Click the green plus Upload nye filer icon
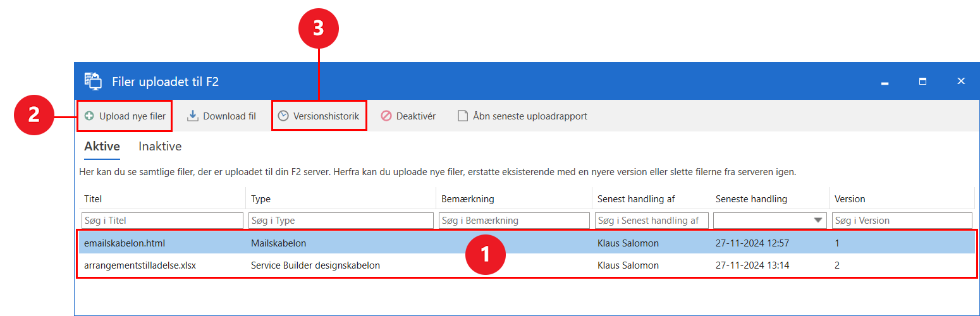The height and width of the screenshot is (316, 980). (90, 116)
